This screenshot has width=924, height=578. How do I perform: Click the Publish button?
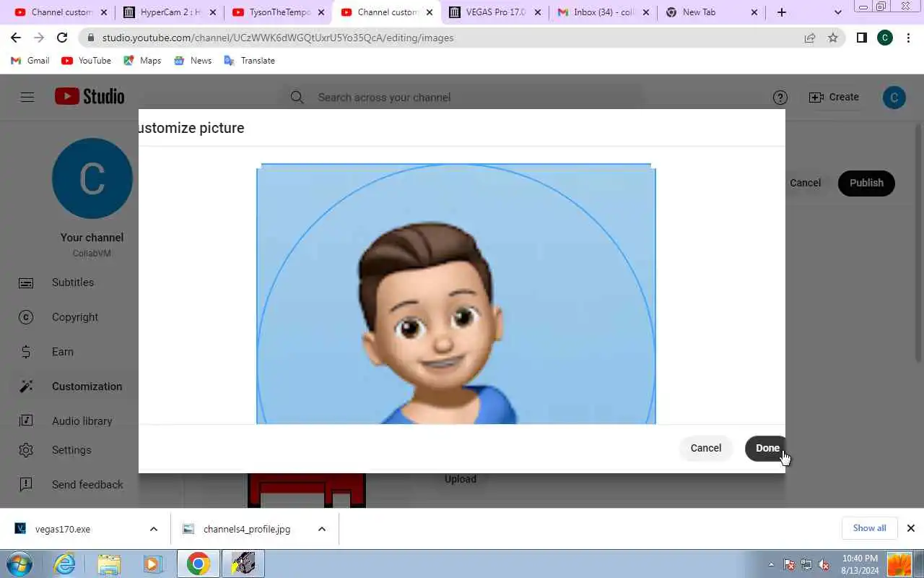pyautogui.click(x=866, y=183)
